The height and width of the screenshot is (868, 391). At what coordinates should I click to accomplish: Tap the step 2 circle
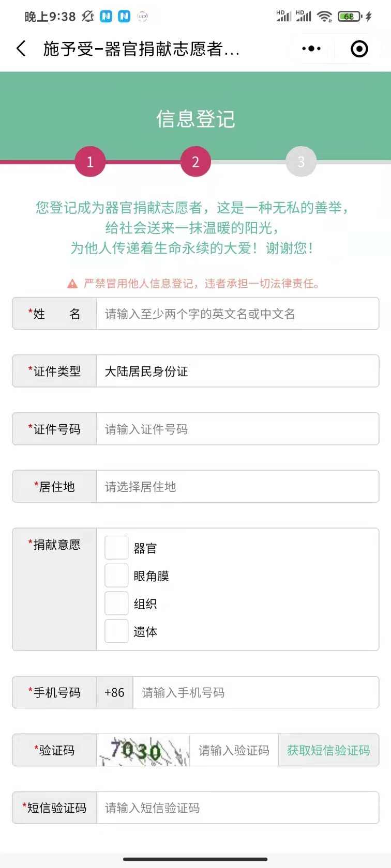195,162
